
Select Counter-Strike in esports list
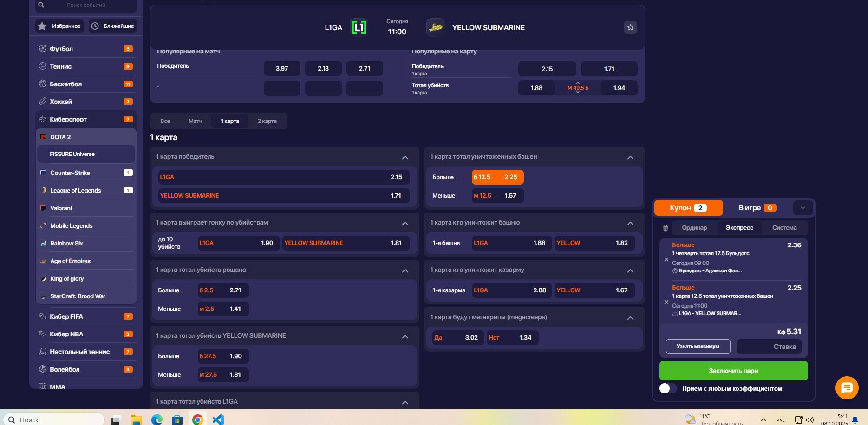(x=70, y=173)
